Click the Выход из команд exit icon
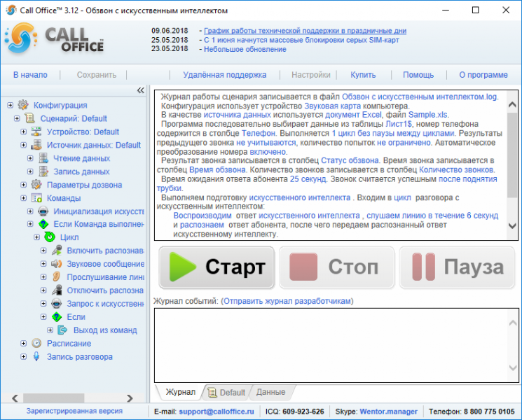Image resolution: width=522 pixels, height=420 pixels. click(63, 330)
